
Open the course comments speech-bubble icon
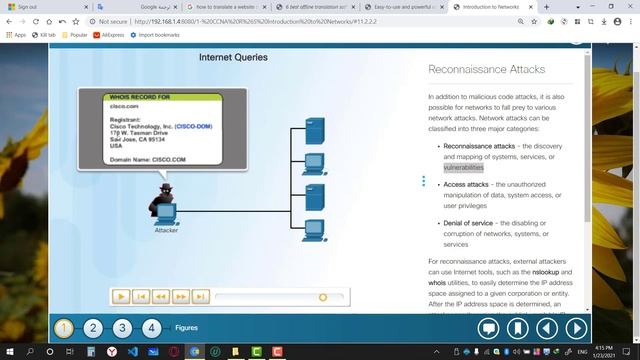click(489, 328)
